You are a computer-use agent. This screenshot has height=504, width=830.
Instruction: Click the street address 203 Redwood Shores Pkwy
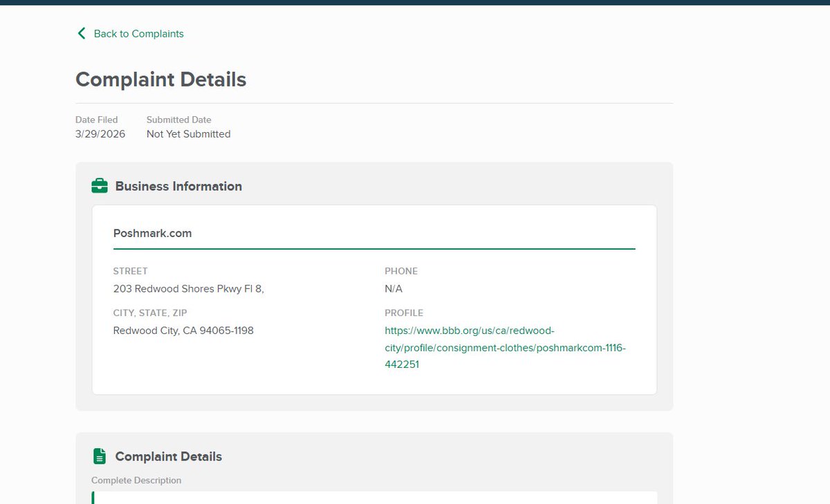click(x=189, y=289)
